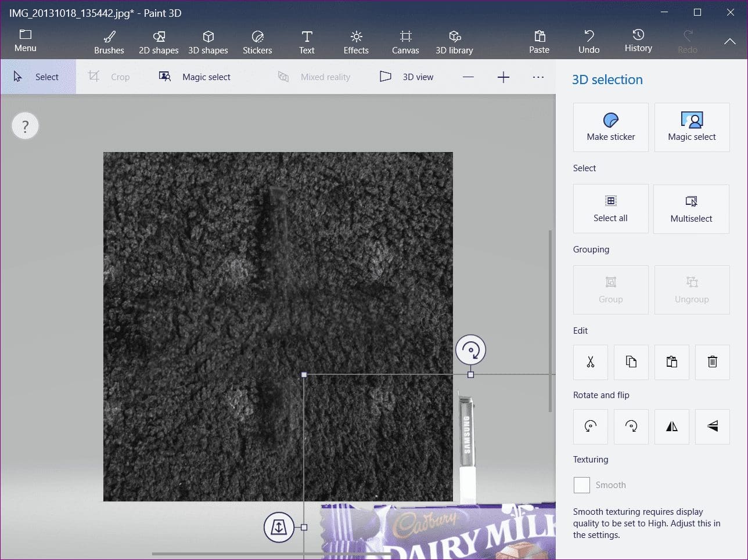Tick the Smooth texturing checkbox
Image resolution: width=748 pixels, height=560 pixels.
(x=582, y=485)
